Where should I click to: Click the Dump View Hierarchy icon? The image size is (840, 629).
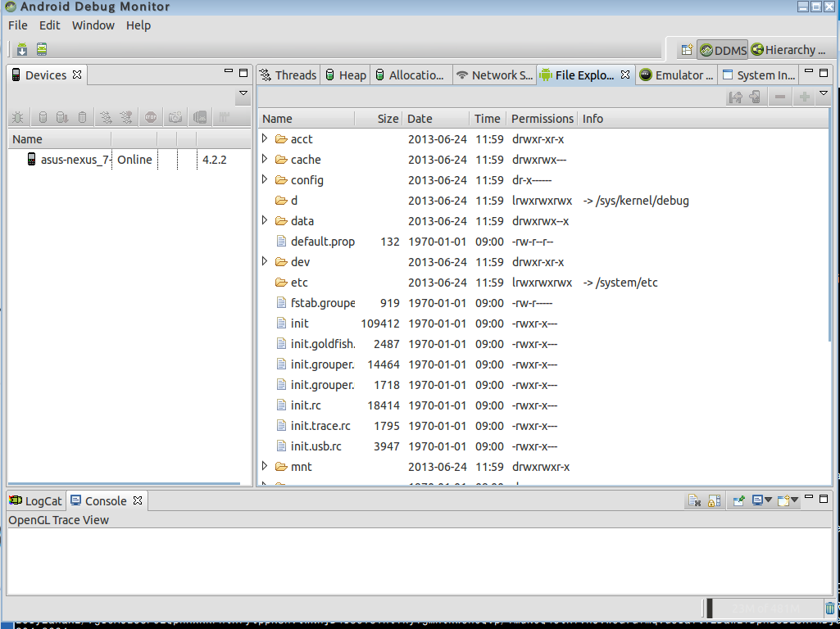coord(200,117)
